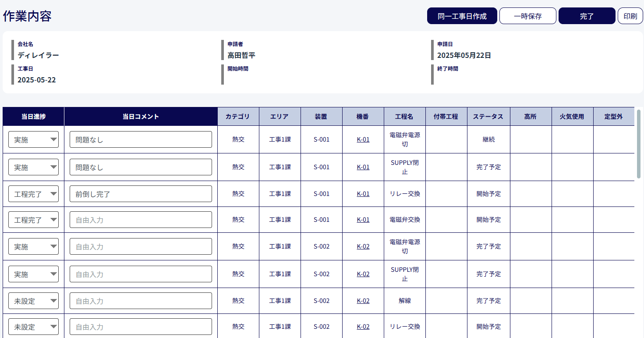Click comment field in S-001 SUPPLY閉止 row
Screen dimensions: 644x338
[x=141, y=167]
